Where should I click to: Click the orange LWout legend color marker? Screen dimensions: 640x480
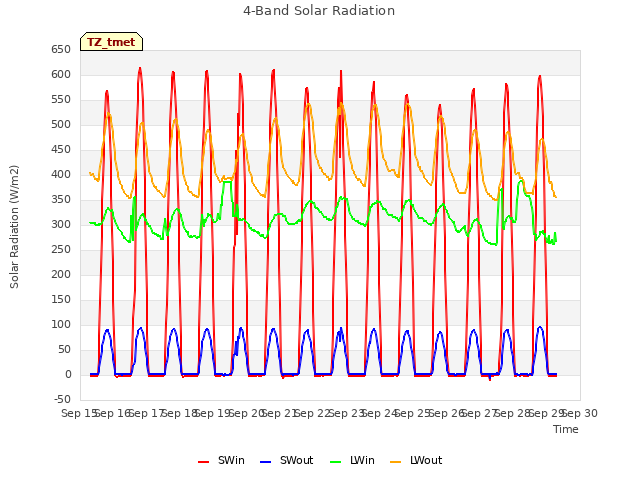(x=396, y=462)
